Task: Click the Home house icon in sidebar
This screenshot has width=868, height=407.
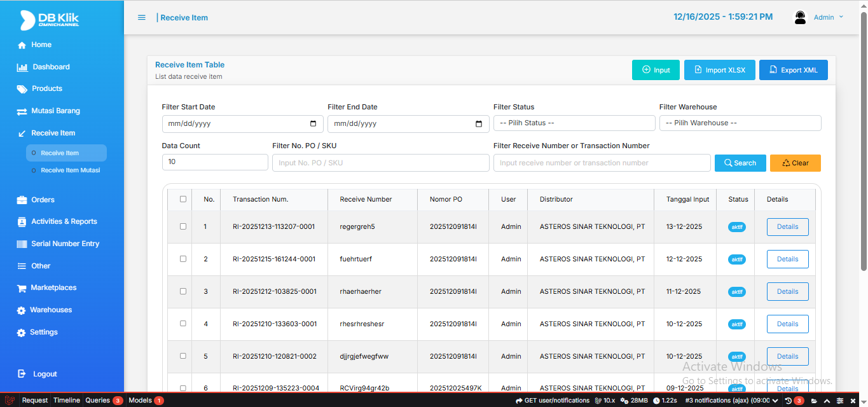Action: point(22,45)
